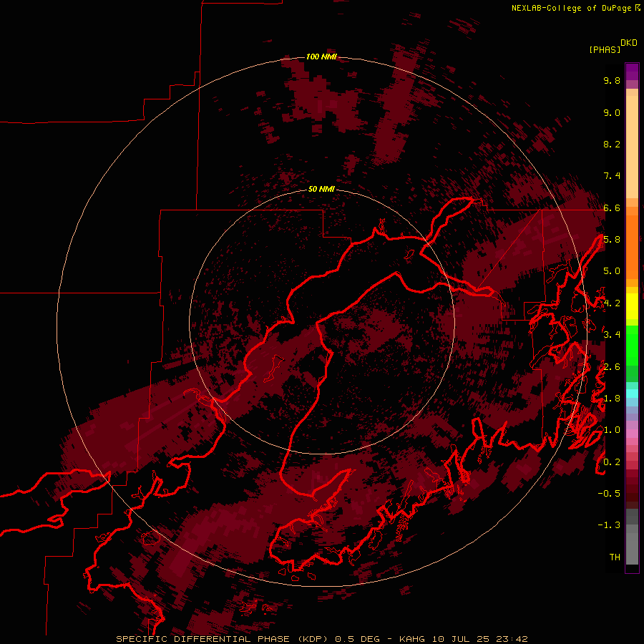This screenshot has height=644, width=644.
Task: Select the 1.0 legend value
Action: [x=612, y=430]
